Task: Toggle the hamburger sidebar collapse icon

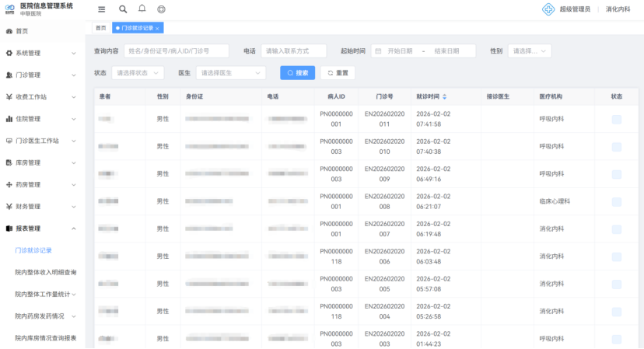Action: pos(102,9)
